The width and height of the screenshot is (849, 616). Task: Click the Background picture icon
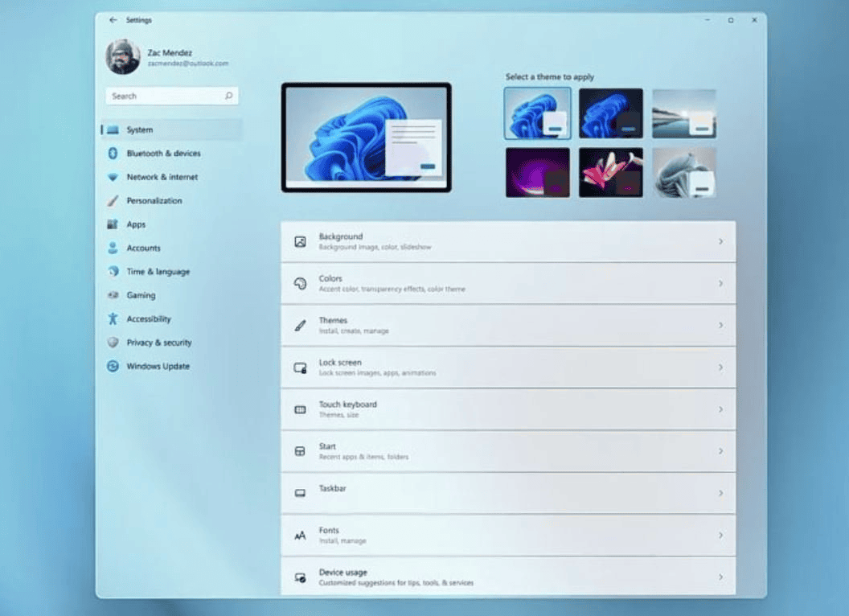pyautogui.click(x=301, y=240)
